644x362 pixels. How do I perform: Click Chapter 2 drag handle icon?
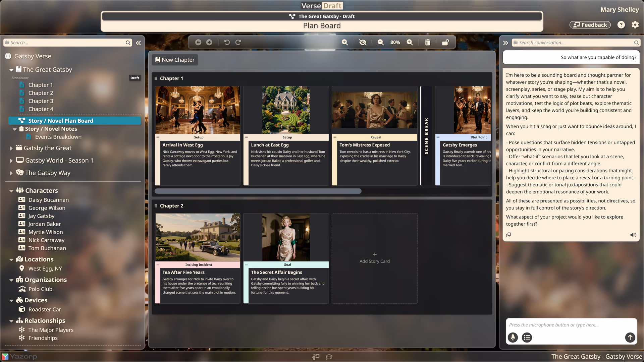coord(156,206)
